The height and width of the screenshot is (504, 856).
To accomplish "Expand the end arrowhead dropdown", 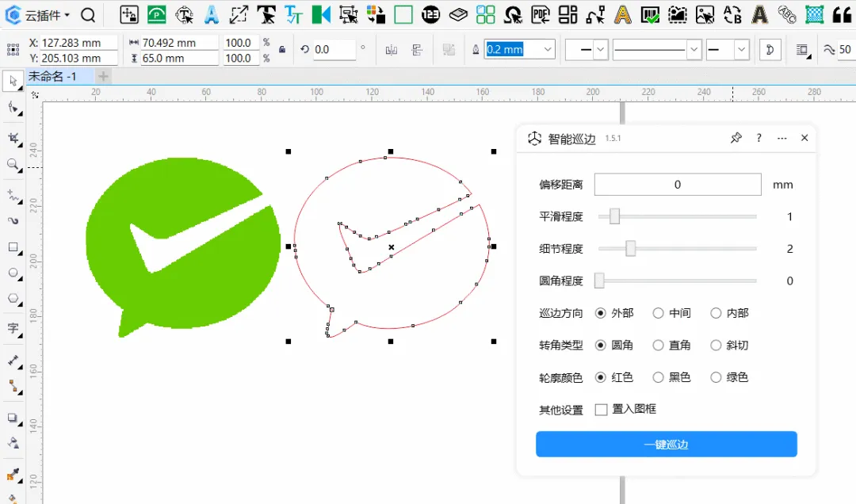I will (741, 50).
